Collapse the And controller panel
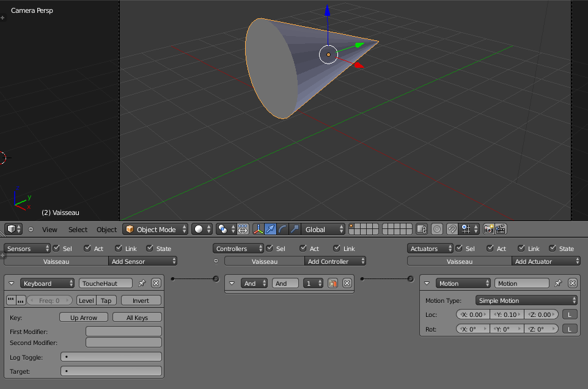 (232, 283)
